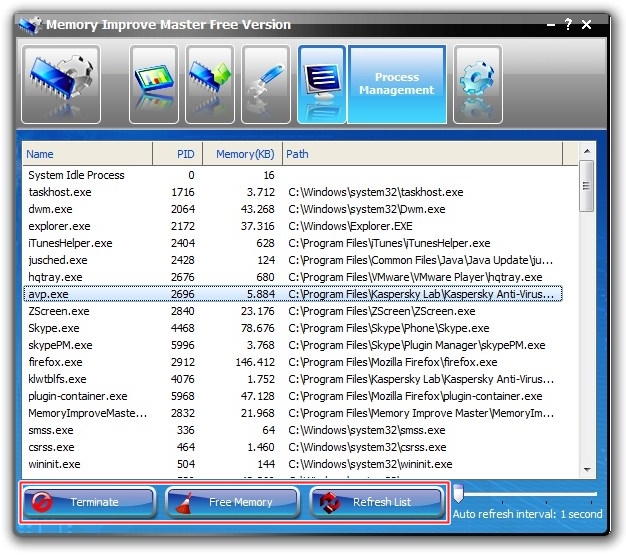Select the System Idle Process row
Image resolution: width=626 pixels, height=555 pixels.
(x=293, y=175)
